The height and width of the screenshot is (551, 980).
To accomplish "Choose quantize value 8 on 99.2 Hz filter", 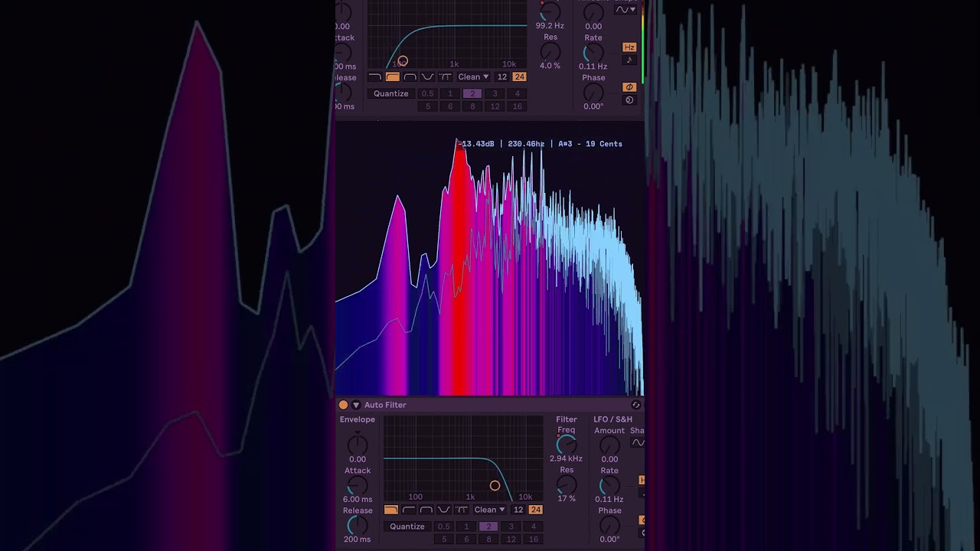I will (472, 106).
